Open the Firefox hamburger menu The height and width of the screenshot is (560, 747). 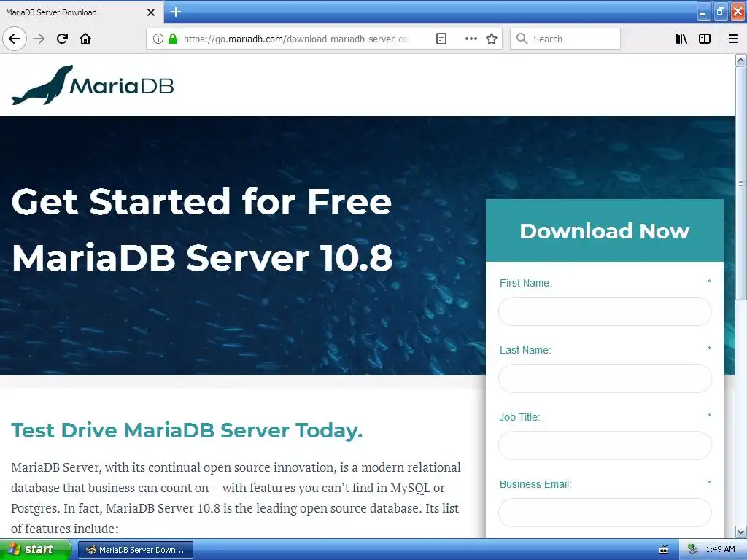pyautogui.click(x=733, y=39)
